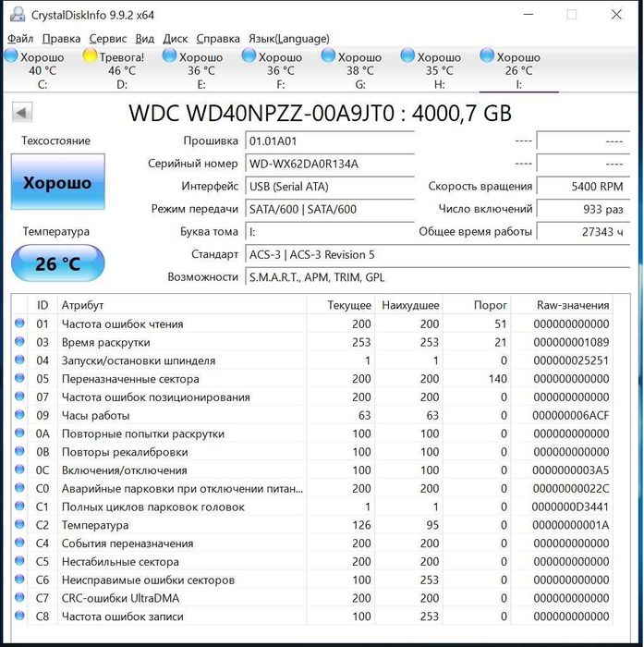Click the Наихудшее column header
The width and height of the screenshot is (644, 647).
coord(408,305)
